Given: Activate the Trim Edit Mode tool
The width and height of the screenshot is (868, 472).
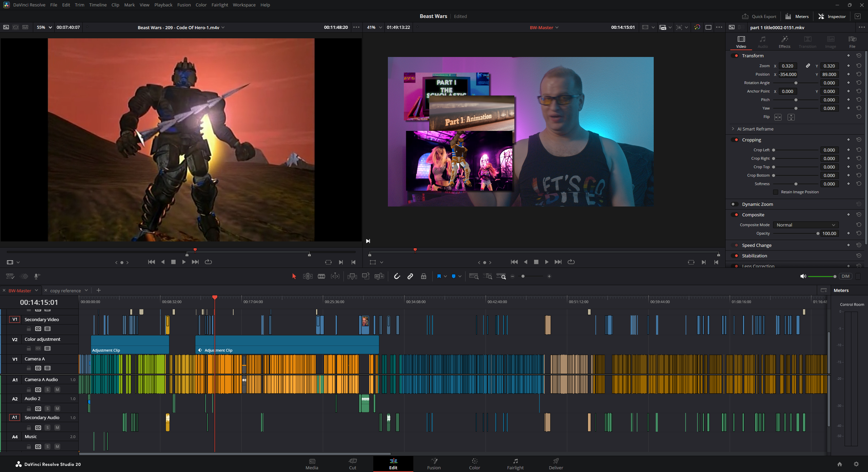Looking at the screenshot, I should click(308, 276).
